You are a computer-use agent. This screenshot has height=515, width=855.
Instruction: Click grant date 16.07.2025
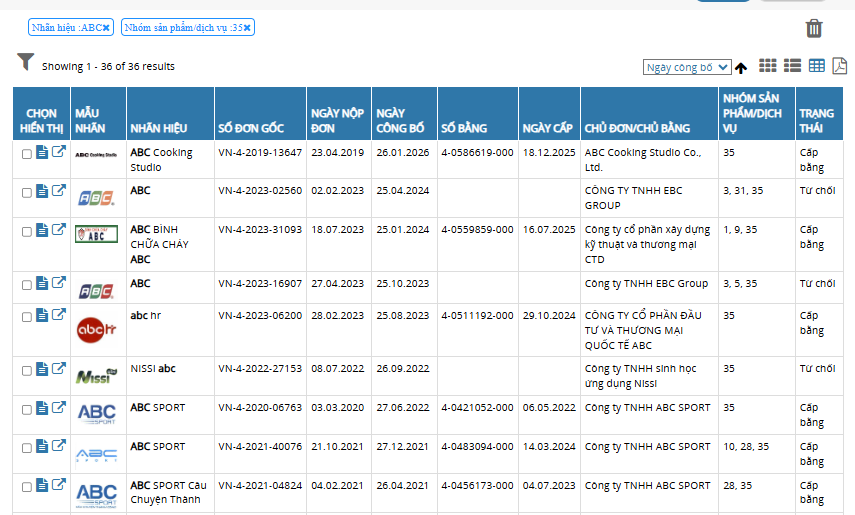[549, 230]
